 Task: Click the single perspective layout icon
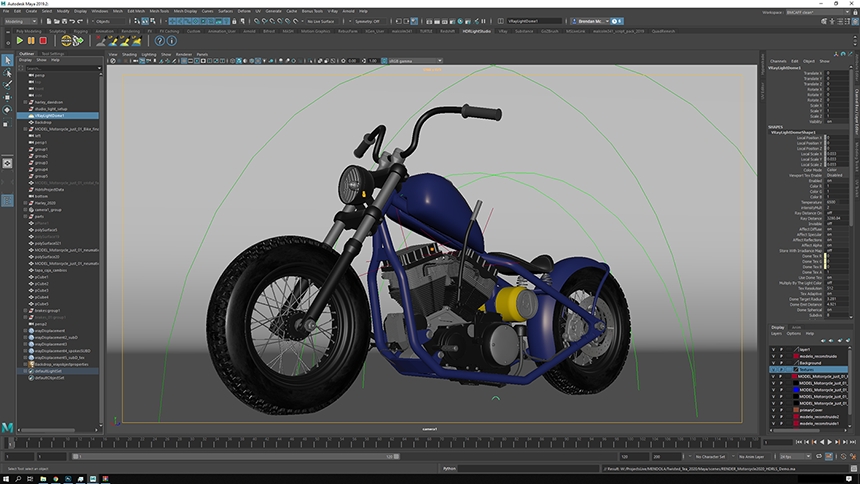click(7, 164)
